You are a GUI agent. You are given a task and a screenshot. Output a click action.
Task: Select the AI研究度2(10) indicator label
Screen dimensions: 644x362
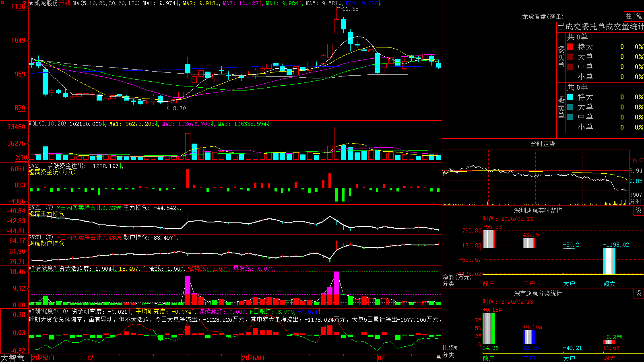(x=49, y=311)
